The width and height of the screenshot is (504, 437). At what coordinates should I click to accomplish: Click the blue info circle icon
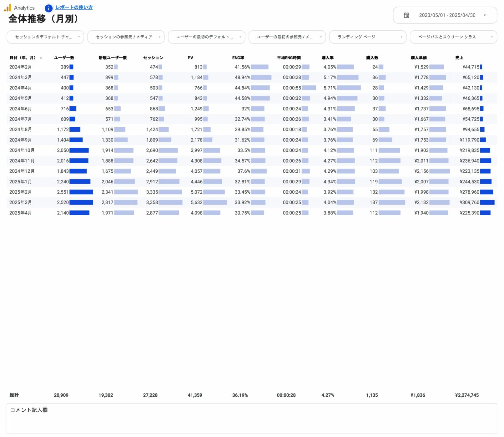48,8
